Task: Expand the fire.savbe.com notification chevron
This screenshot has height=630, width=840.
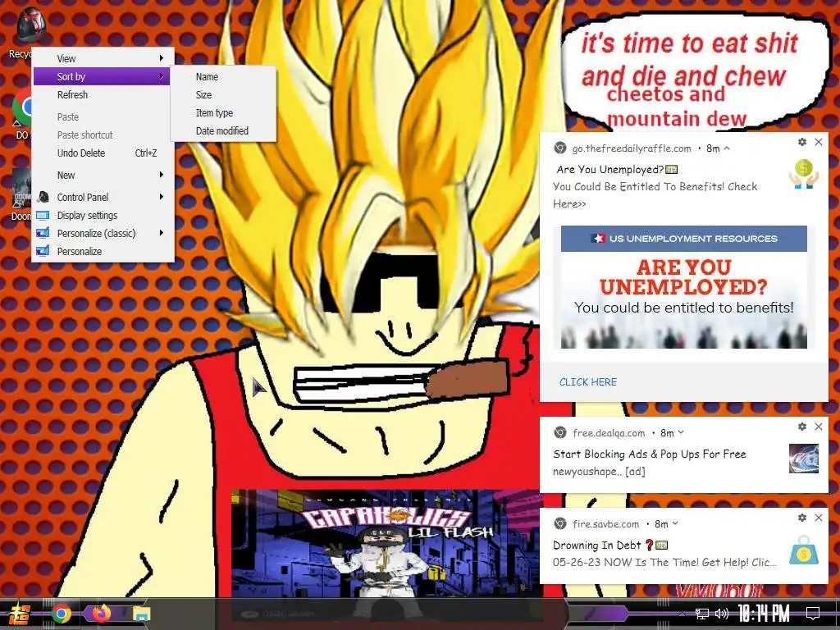Action: coord(676,523)
